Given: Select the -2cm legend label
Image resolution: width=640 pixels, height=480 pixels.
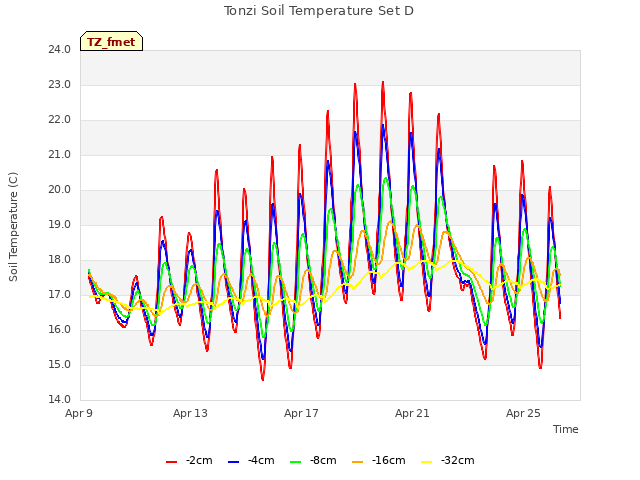Looking at the screenshot, I should 199,460.
